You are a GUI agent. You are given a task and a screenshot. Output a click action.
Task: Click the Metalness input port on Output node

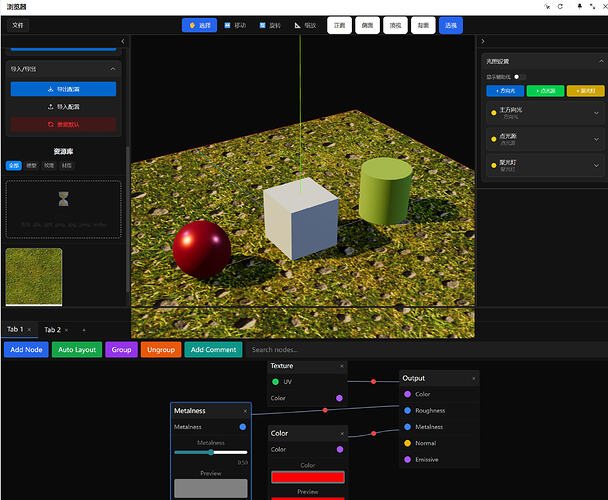(408, 427)
